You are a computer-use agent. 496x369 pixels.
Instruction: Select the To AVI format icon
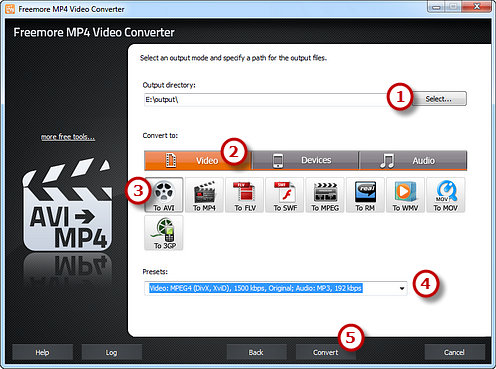click(164, 195)
